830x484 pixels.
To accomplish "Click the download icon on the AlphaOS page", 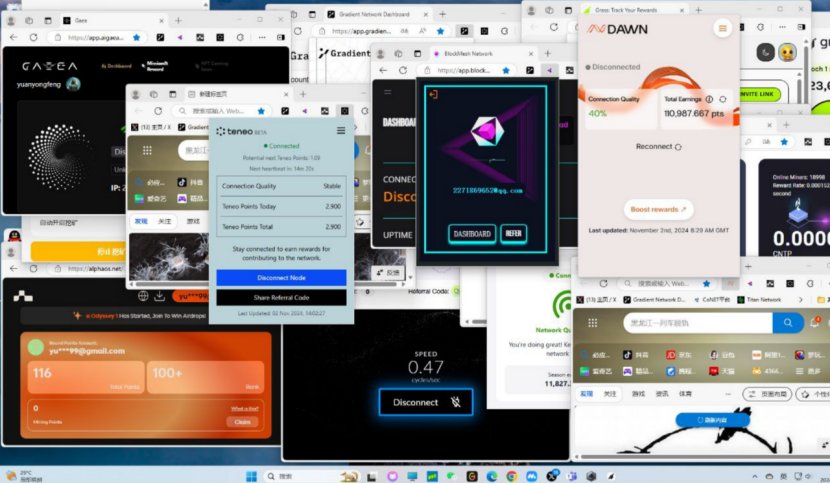I will (x=159, y=295).
